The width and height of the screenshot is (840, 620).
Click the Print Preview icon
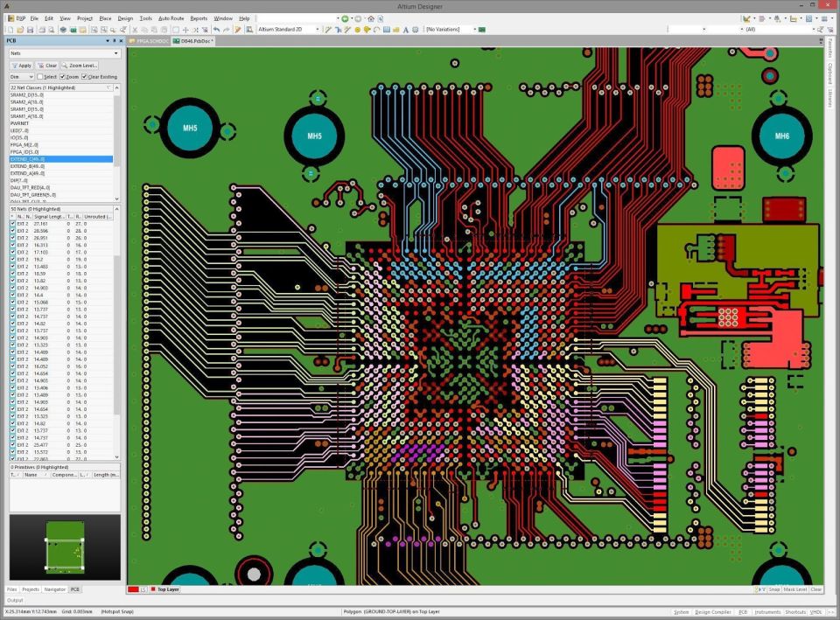50,27
